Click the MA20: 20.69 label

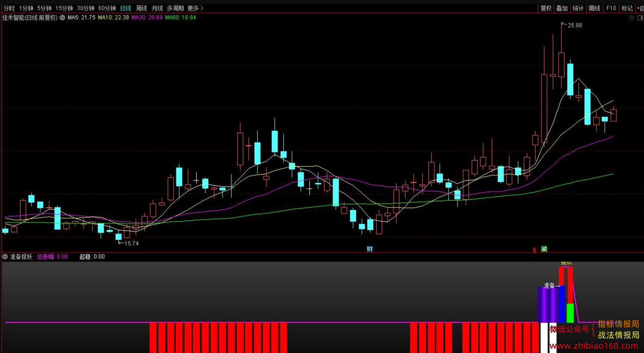147,18
